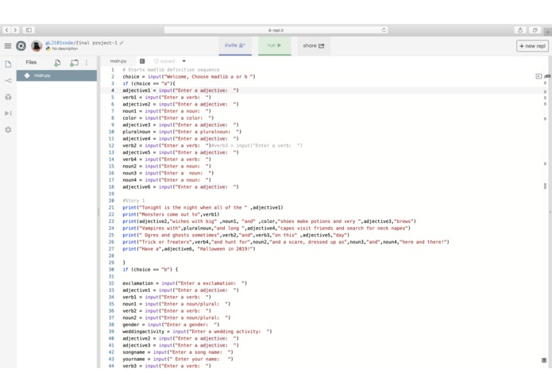This screenshot has height=392, width=552.
Task: Reload the repl.it page
Action: [384, 30]
